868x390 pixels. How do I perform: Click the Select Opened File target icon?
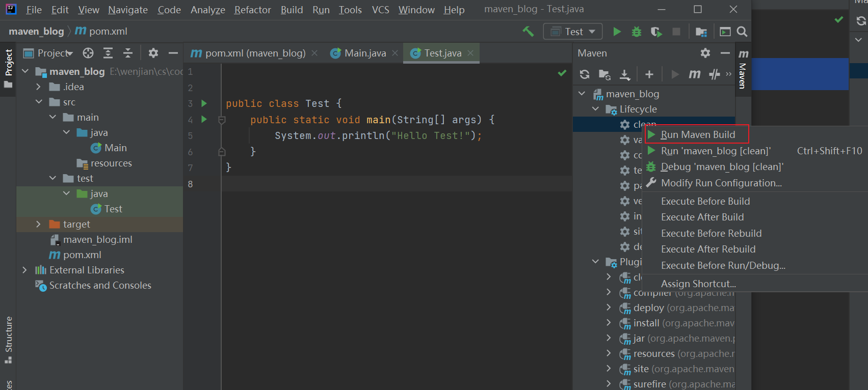point(88,53)
